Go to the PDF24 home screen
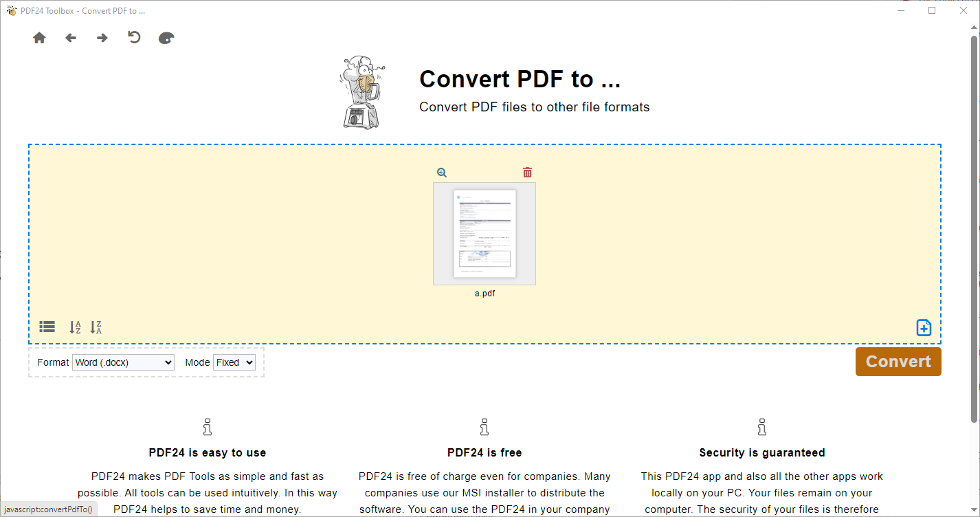This screenshot has height=517, width=980. point(39,38)
